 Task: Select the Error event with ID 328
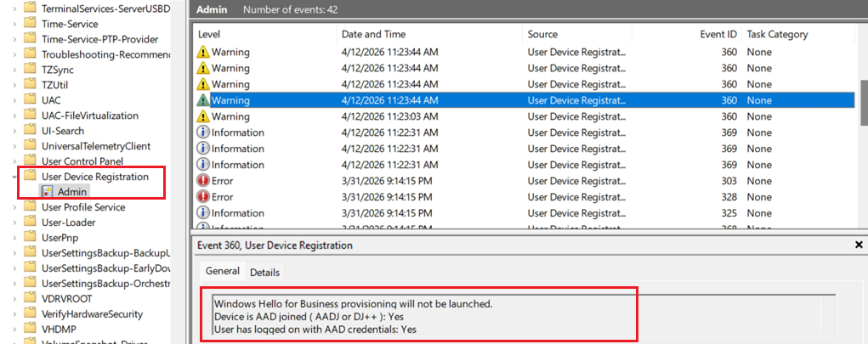pos(526,197)
